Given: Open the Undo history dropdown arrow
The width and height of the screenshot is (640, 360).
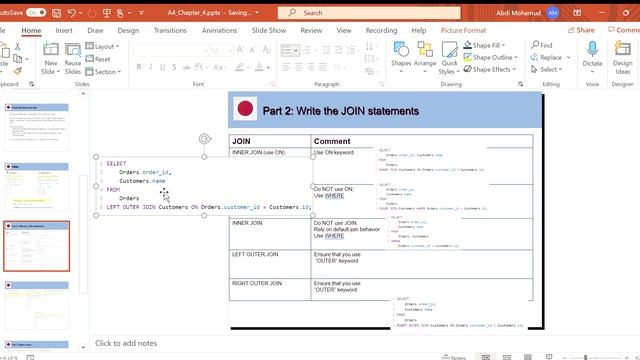Looking at the screenshot, I should [x=80, y=13].
